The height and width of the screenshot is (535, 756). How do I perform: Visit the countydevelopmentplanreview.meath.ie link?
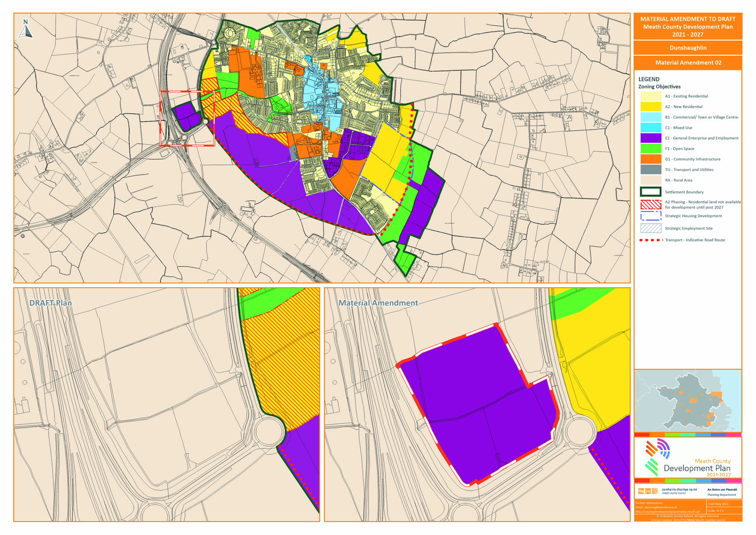pyautogui.click(x=669, y=511)
